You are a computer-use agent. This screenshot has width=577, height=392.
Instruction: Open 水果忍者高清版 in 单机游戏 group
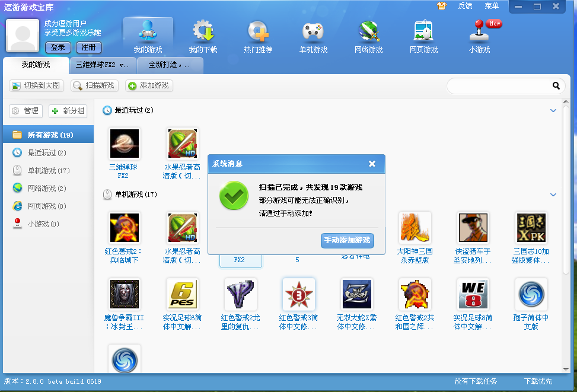[x=183, y=228]
